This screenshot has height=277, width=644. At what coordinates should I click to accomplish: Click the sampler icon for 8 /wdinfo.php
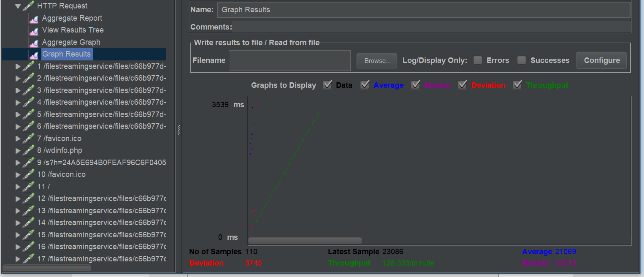(x=29, y=150)
